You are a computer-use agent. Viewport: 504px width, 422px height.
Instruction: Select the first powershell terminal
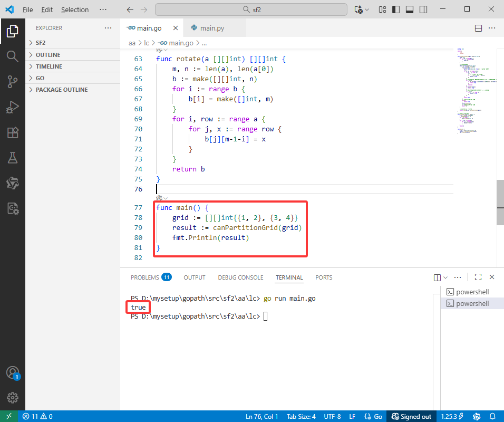472,292
